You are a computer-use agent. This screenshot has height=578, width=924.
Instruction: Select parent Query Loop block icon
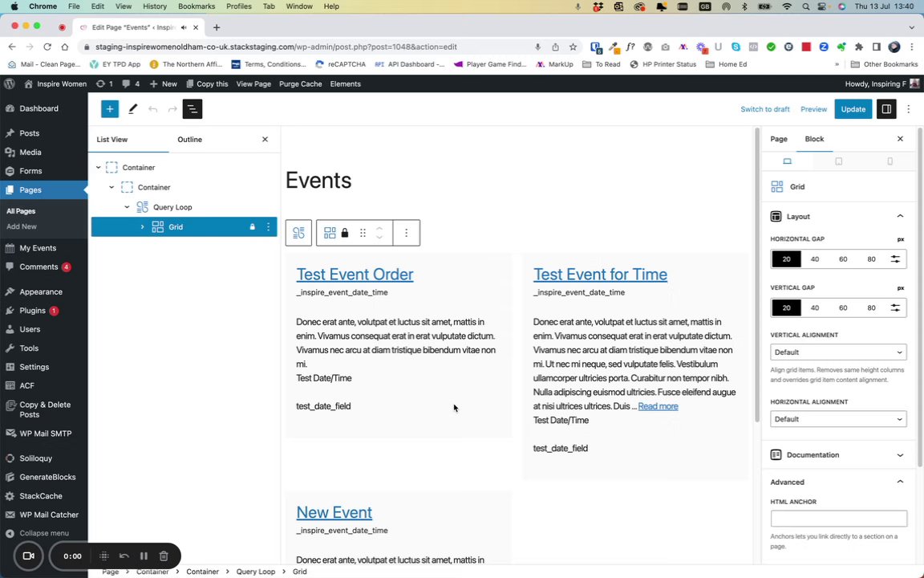click(x=298, y=233)
